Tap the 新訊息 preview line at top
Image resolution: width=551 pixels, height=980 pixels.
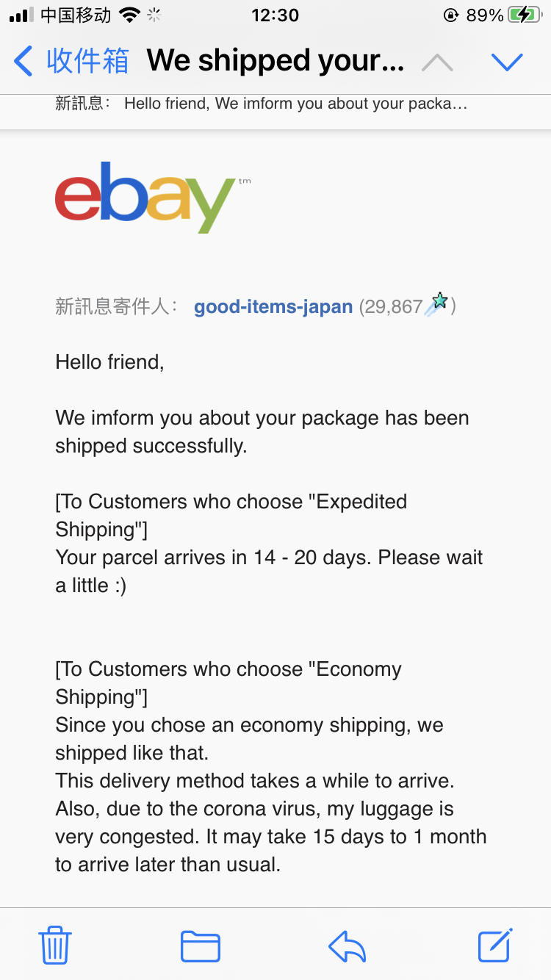click(262, 104)
